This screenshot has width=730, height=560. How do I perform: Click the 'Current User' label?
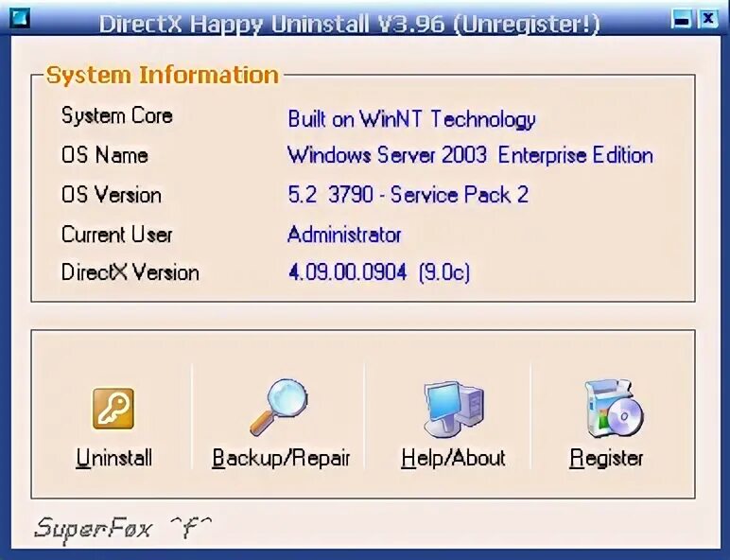[x=117, y=235]
